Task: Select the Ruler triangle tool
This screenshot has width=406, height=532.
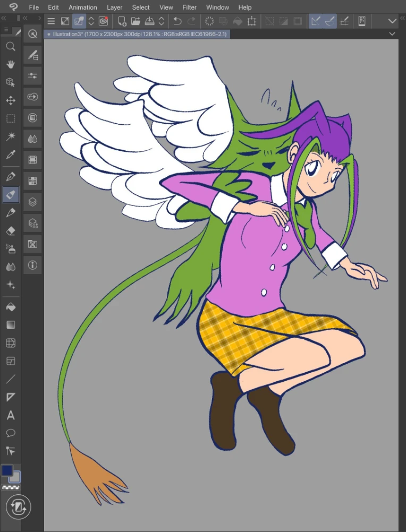Action: 11,397
